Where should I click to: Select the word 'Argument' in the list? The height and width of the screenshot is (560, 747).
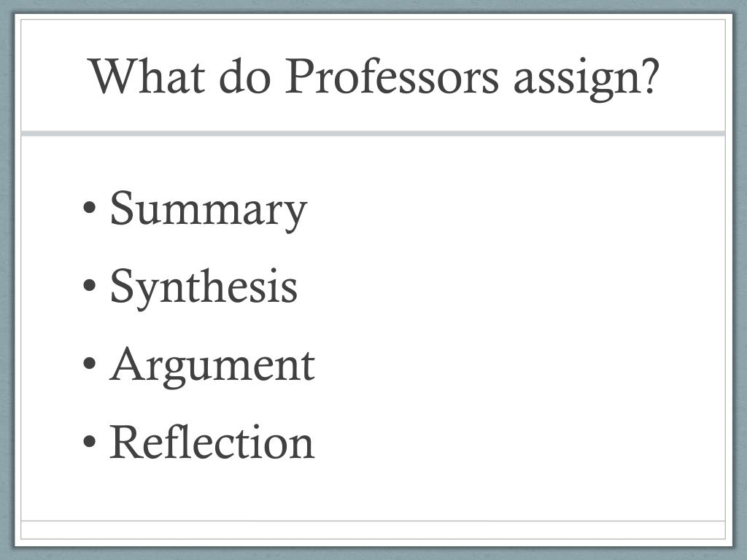212,366
